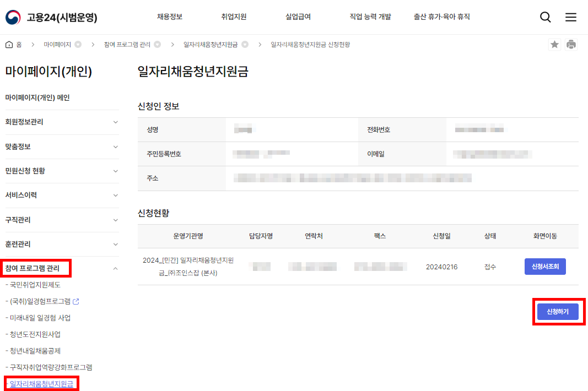Viewport: 588px width, 391px height.
Task: Expand the 회원정보관리 section
Action: (62, 122)
